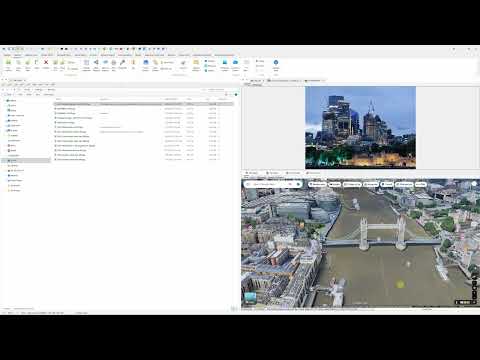
Task: Click the first category chip in the map
Action: coord(317,184)
